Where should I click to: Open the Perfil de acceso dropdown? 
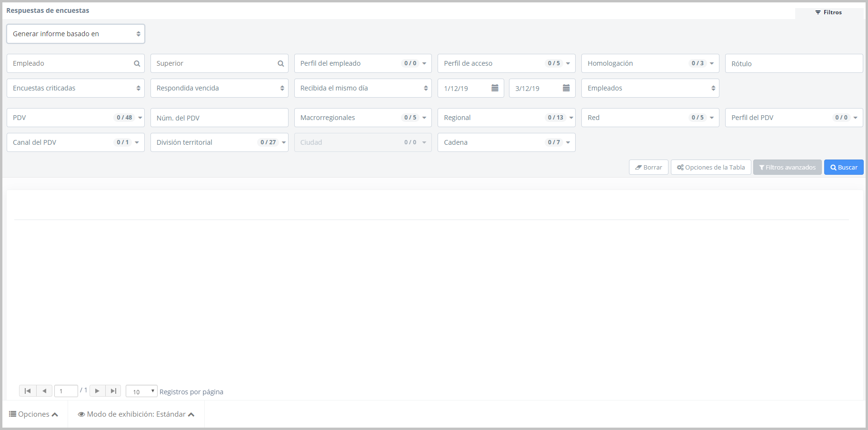pyautogui.click(x=506, y=63)
